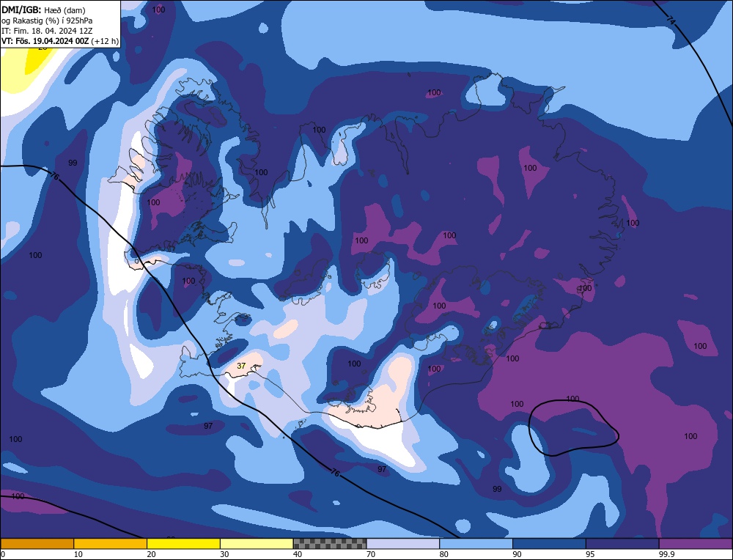This screenshot has width=733, height=560.
Task: Click the legend tick label '90'
Action: 517,554
